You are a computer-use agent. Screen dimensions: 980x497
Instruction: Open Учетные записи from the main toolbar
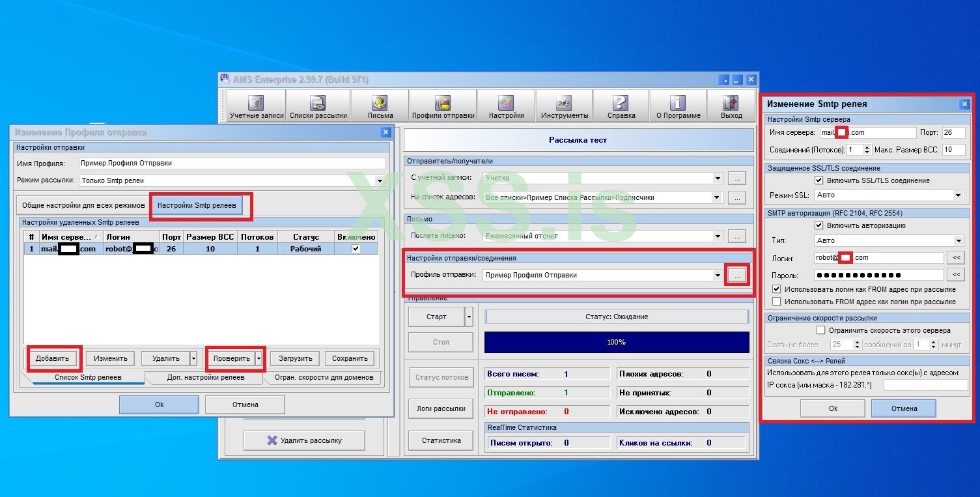tap(257, 106)
